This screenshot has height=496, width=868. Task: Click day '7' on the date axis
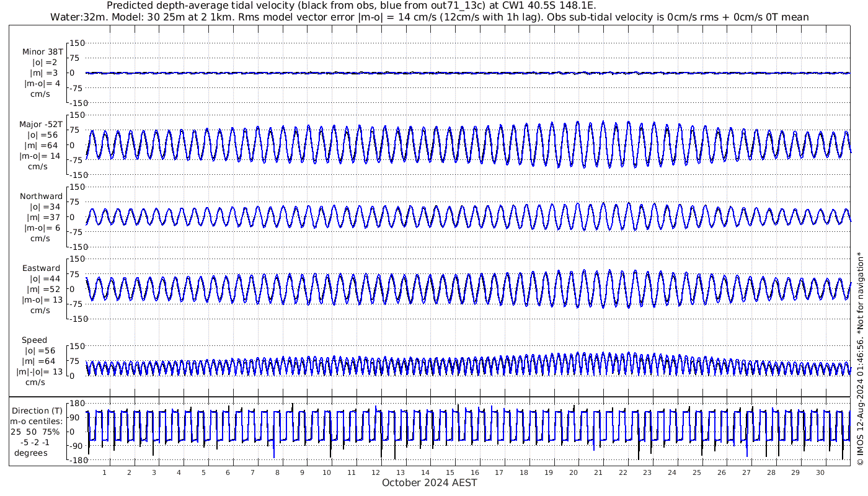coord(252,472)
